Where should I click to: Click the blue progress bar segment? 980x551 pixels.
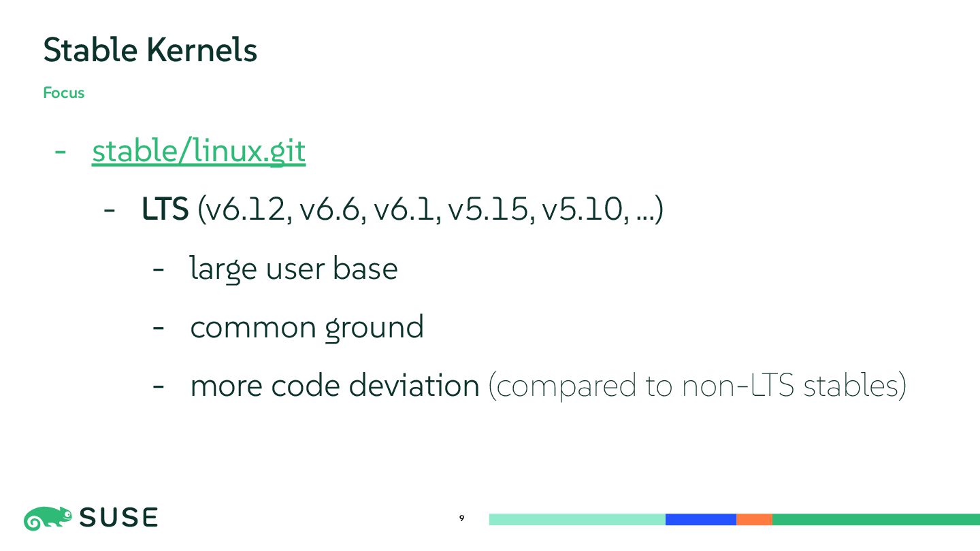point(701,520)
